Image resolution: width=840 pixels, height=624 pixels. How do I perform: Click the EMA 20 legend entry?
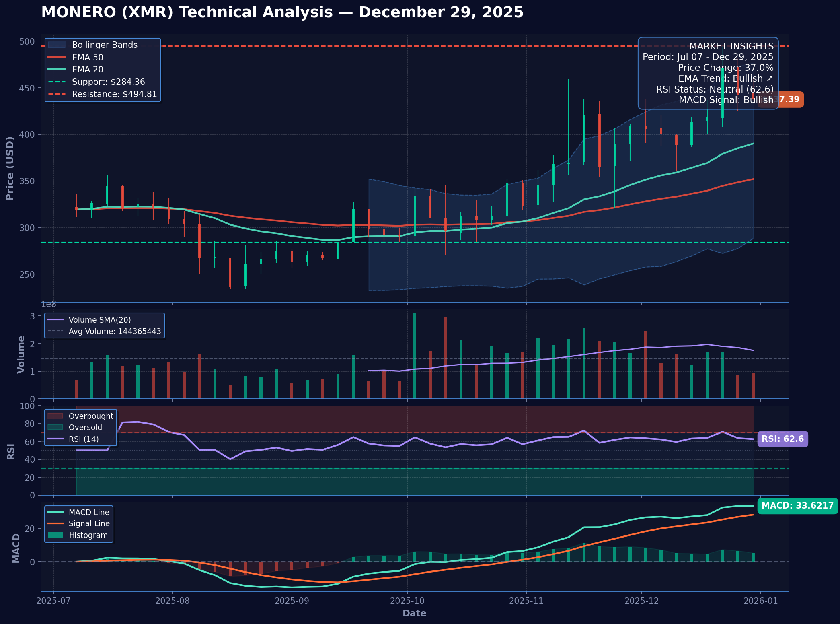point(87,70)
